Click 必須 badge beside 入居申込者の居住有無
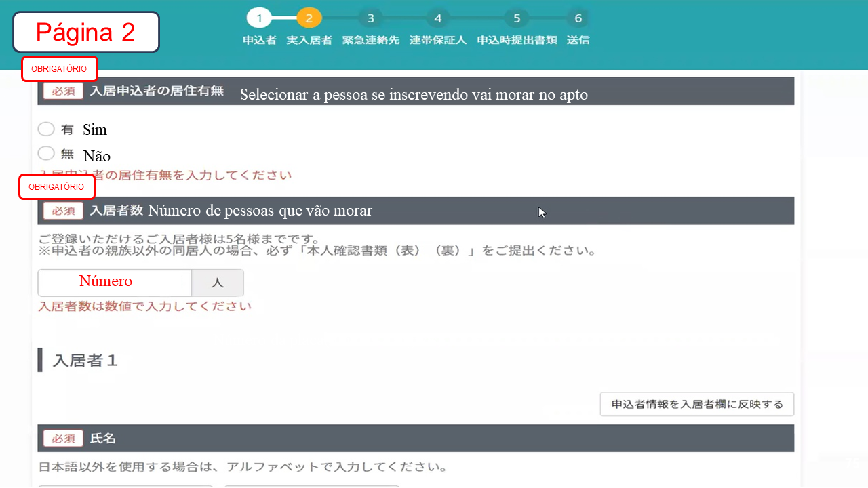This screenshot has width=868, height=488. click(63, 91)
